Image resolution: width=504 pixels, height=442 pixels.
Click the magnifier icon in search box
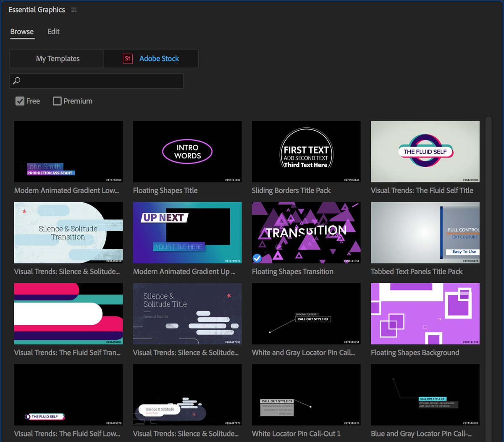[x=17, y=81]
